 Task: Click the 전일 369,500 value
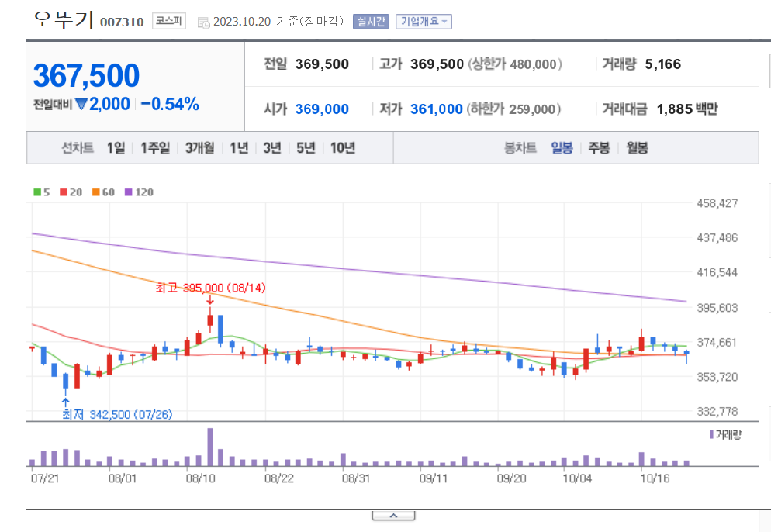click(x=322, y=64)
